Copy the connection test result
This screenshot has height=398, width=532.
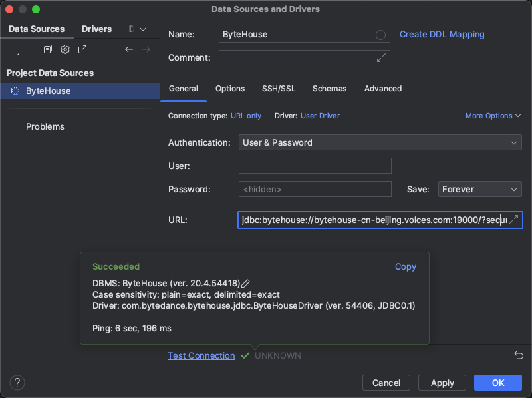coord(406,267)
